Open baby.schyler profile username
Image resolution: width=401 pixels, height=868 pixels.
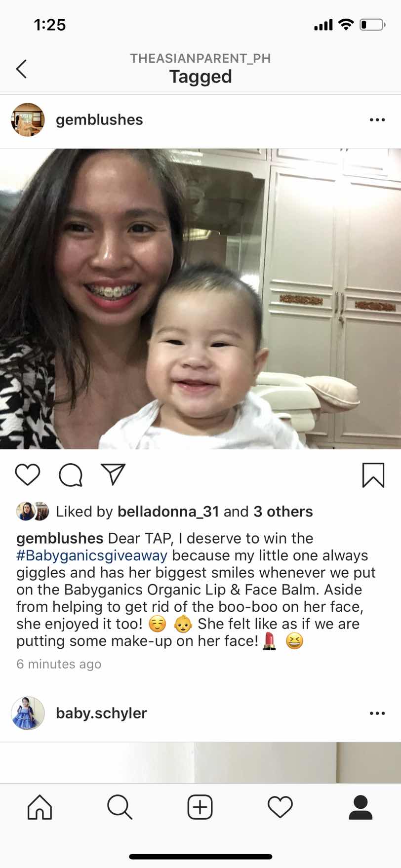(x=101, y=713)
